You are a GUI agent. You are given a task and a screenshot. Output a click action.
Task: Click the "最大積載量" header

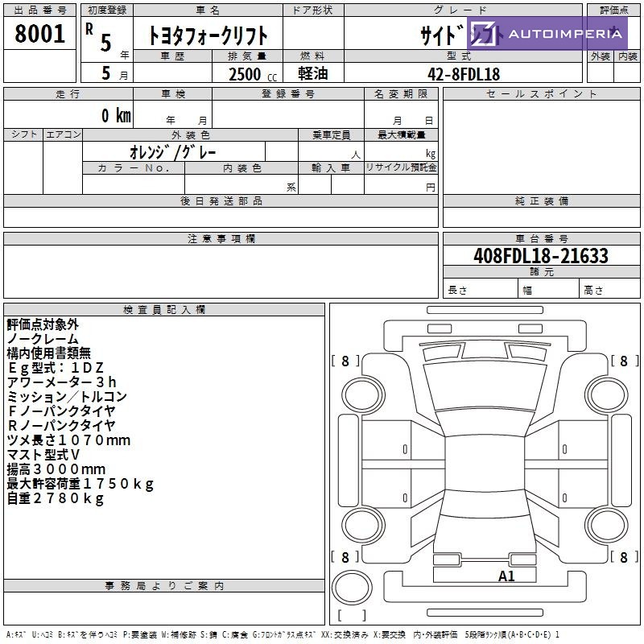pos(401,135)
